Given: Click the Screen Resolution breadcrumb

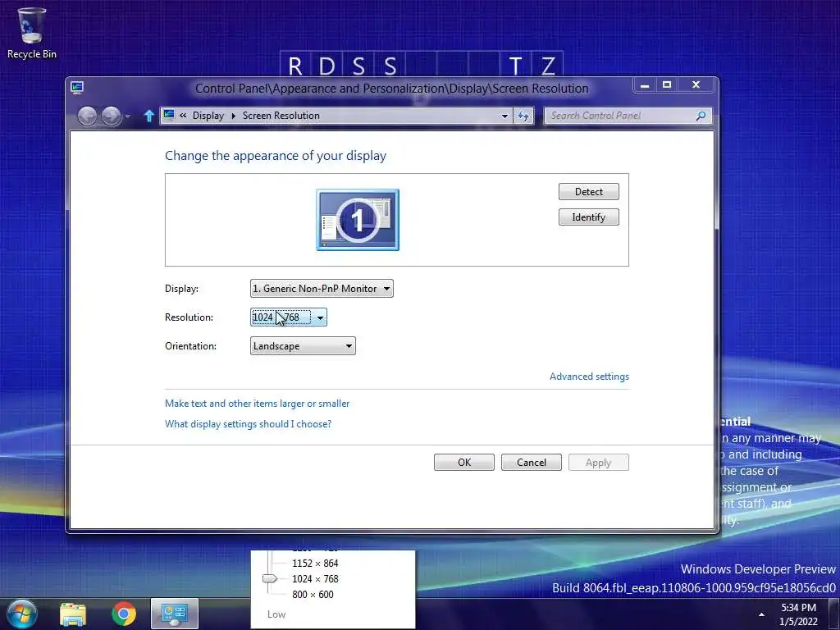Looking at the screenshot, I should coord(281,116).
